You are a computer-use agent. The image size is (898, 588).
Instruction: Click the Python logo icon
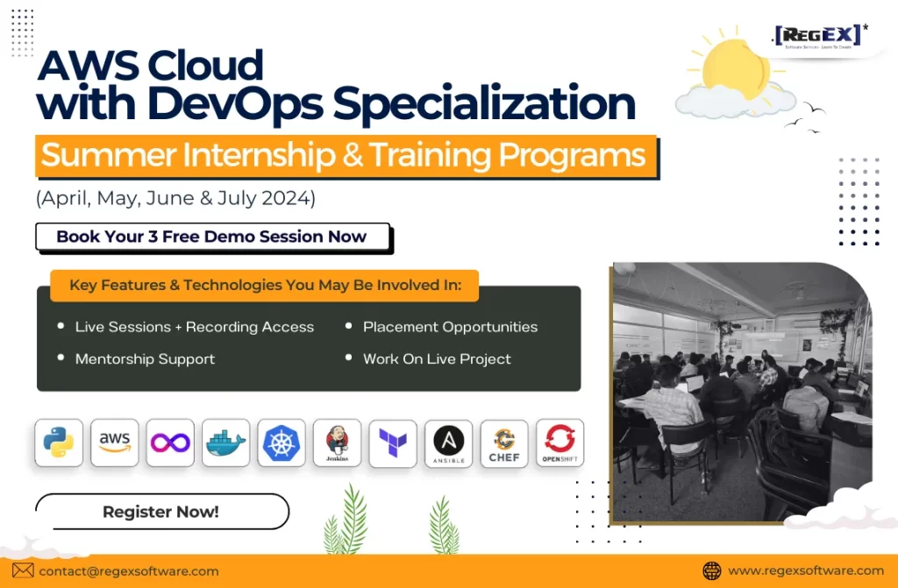(x=59, y=443)
